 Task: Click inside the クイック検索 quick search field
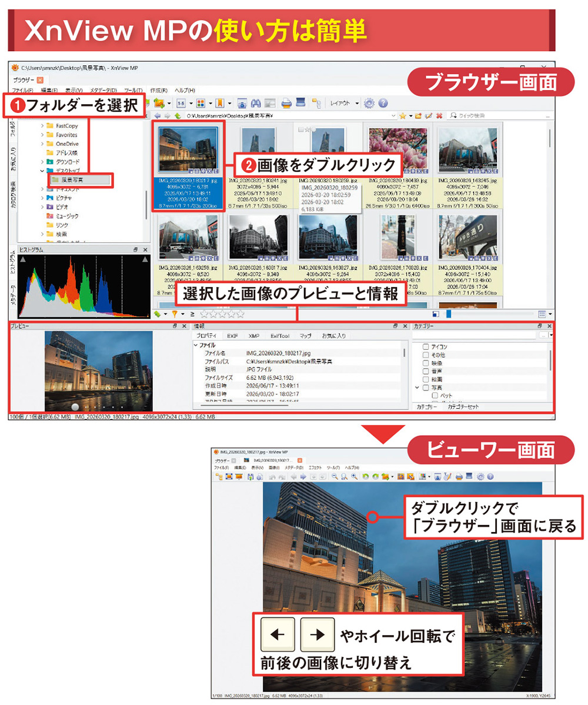point(501,116)
